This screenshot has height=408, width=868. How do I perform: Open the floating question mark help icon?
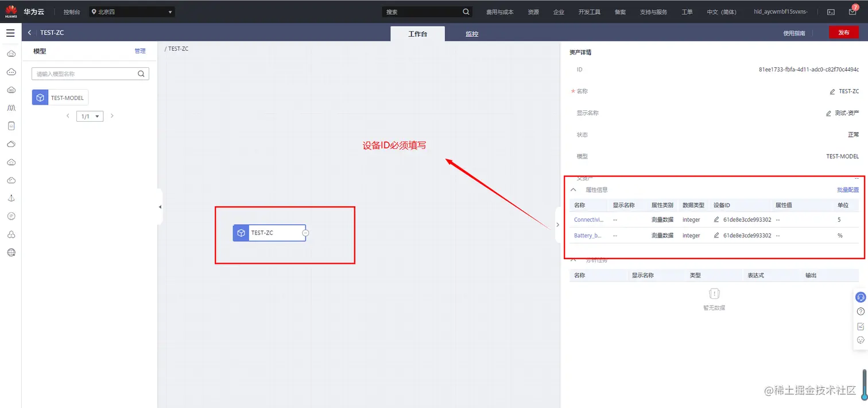861,311
